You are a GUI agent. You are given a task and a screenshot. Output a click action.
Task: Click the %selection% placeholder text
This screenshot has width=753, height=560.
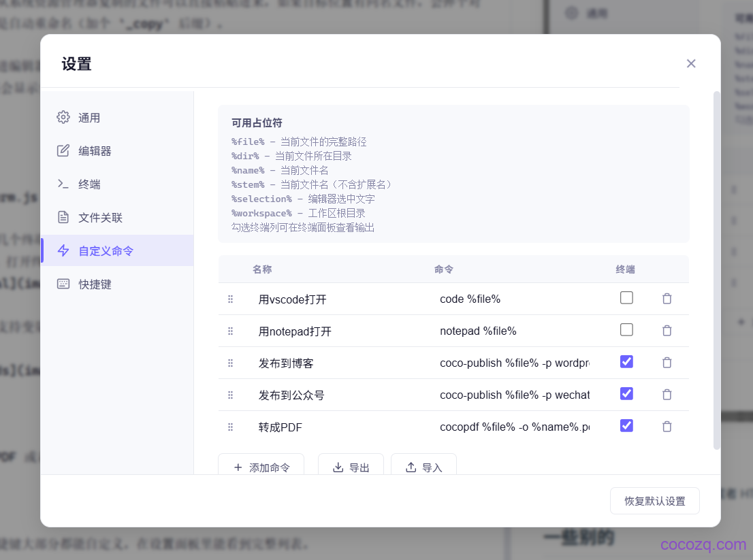coord(261,199)
